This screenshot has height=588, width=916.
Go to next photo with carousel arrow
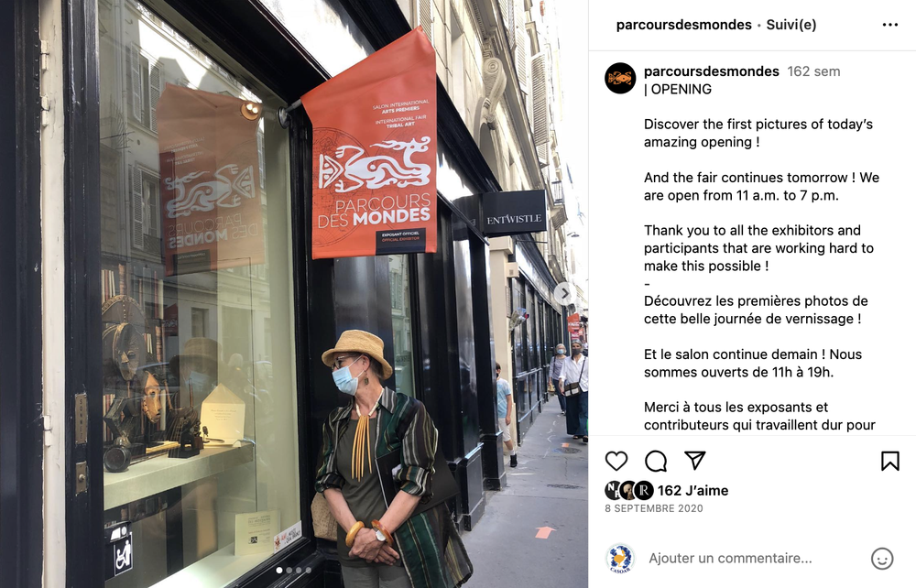pyautogui.click(x=564, y=294)
